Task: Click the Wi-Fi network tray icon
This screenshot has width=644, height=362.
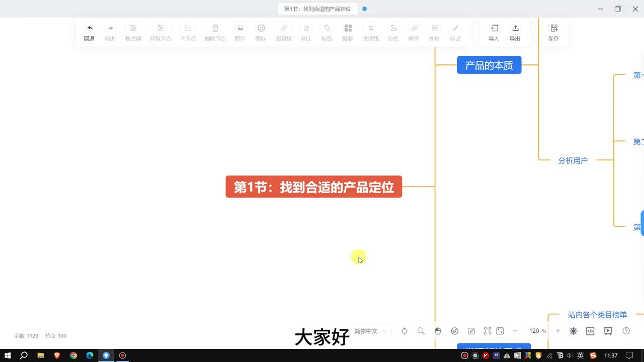Action: [x=550, y=355]
